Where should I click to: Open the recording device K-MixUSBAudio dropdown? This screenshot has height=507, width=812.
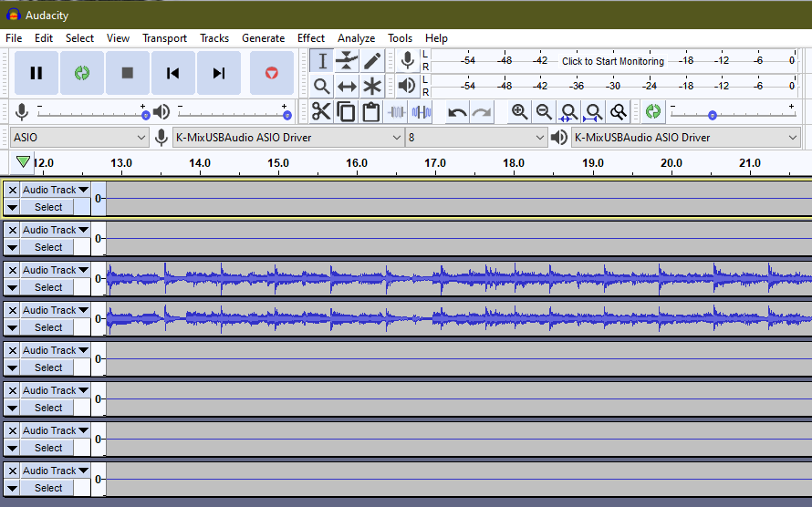(288, 138)
